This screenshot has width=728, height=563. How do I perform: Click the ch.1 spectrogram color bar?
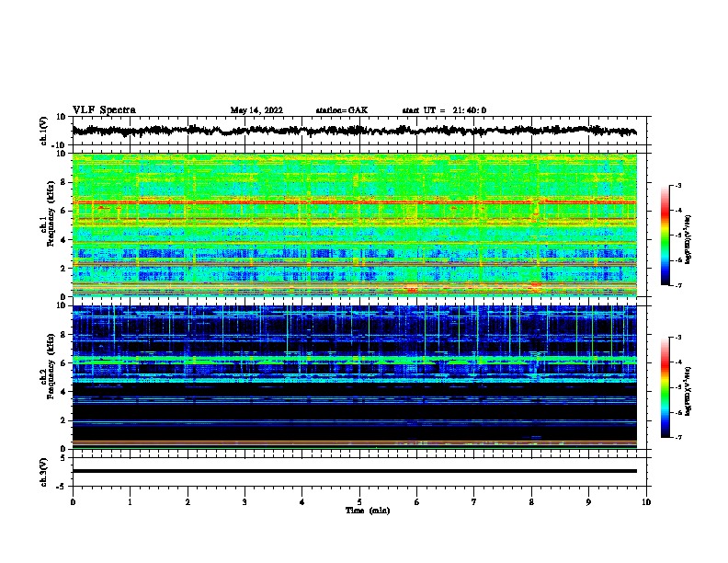click(x=665, y=236)
